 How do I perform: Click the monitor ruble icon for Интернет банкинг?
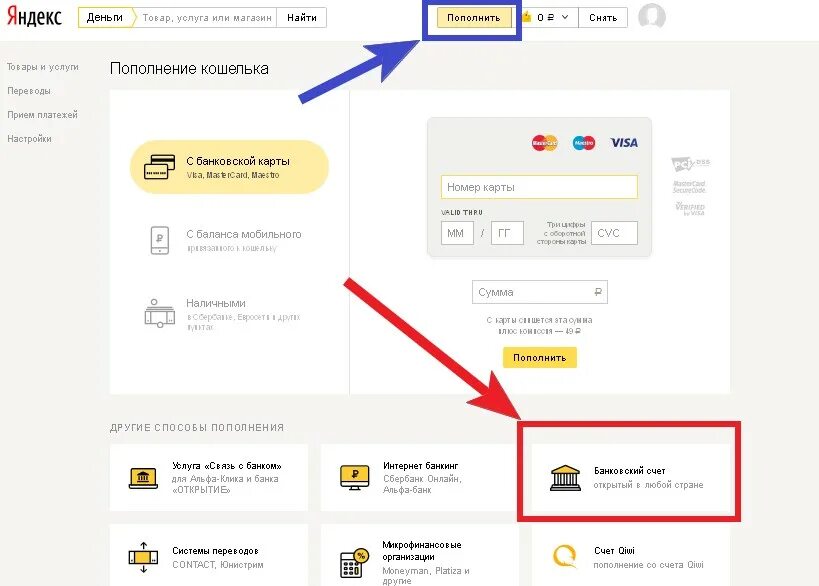[355, 477]
